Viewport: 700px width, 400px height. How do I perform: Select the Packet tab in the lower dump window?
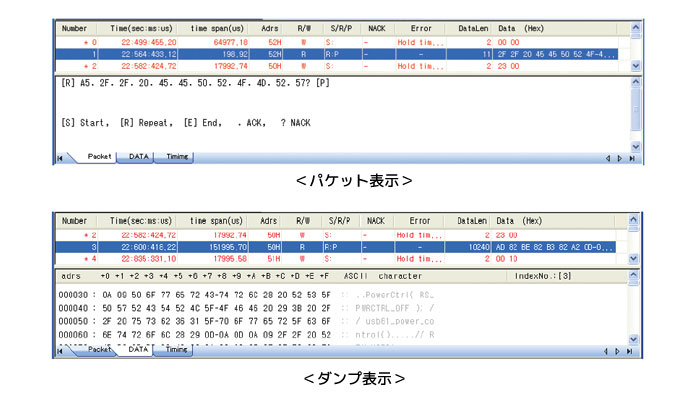99,350
